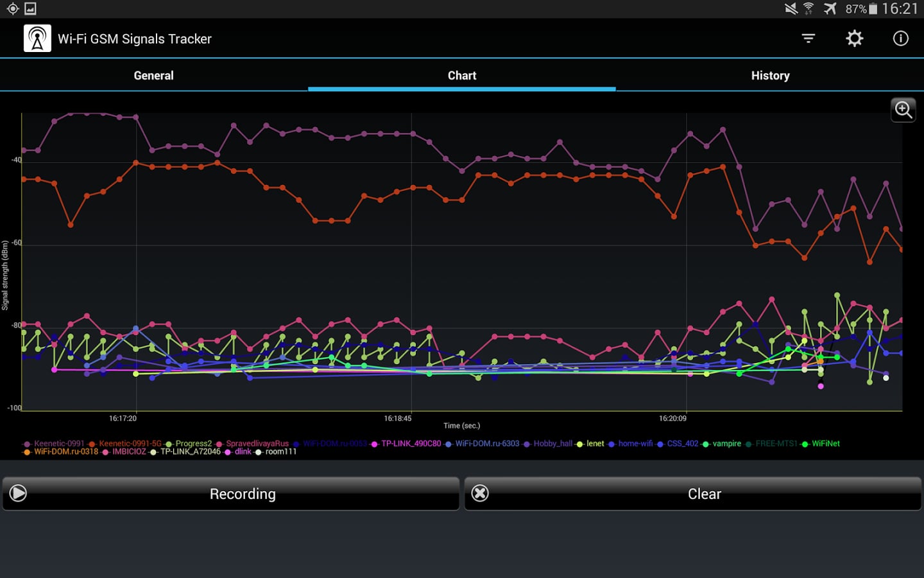Tap the -60 axis value
The width and height of the screenshot is (924, 578).
pos(16,243)
